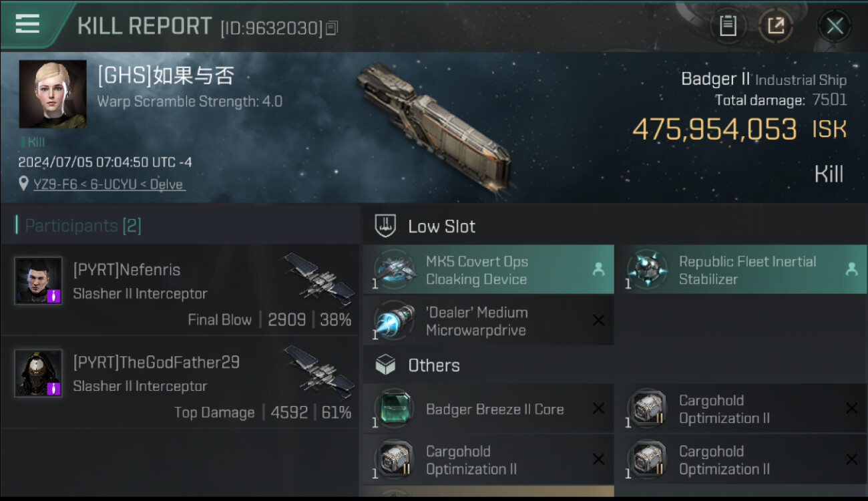Viewport: 868px width, 501px height.
Task: Open the YZ9-F6 location link
Action: 110,184
